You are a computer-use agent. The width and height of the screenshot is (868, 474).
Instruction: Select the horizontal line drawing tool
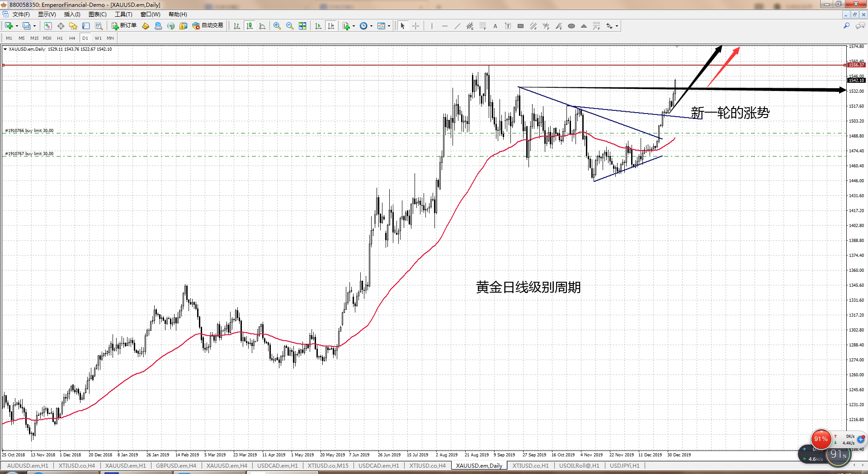445,26
